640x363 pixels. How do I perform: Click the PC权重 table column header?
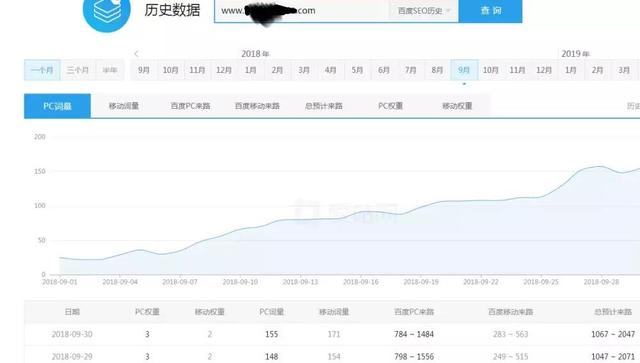click(147, 312)
